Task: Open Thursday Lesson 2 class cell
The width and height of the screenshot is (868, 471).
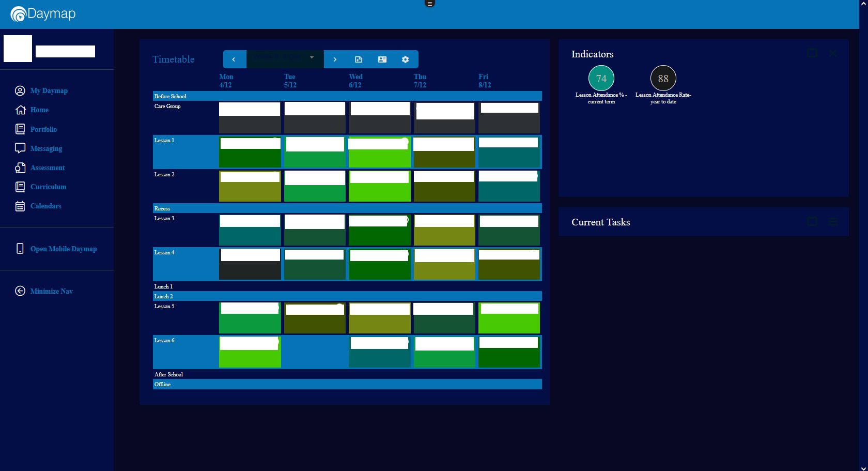Action: (x=444, y=186)
